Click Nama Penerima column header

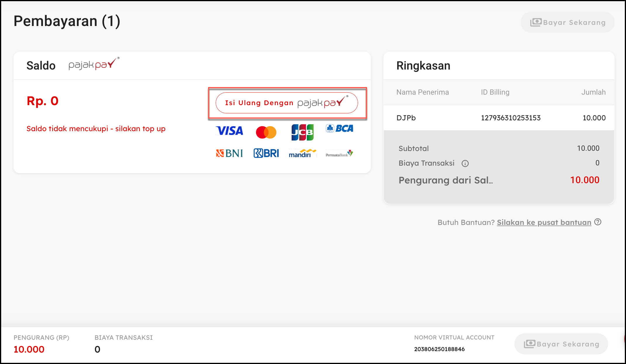coord(423,92)
